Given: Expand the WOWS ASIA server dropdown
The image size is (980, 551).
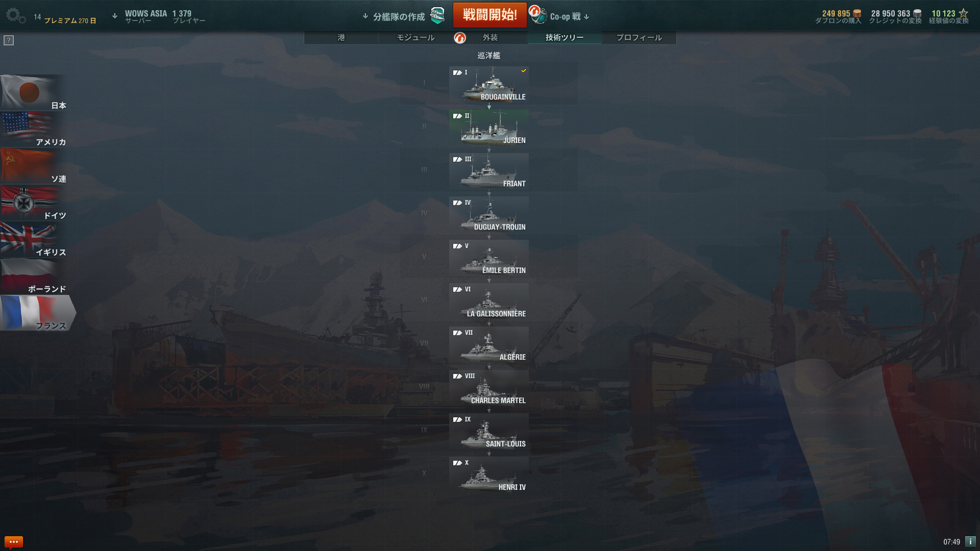Looking at the screenshot, I should coord(115,16).
